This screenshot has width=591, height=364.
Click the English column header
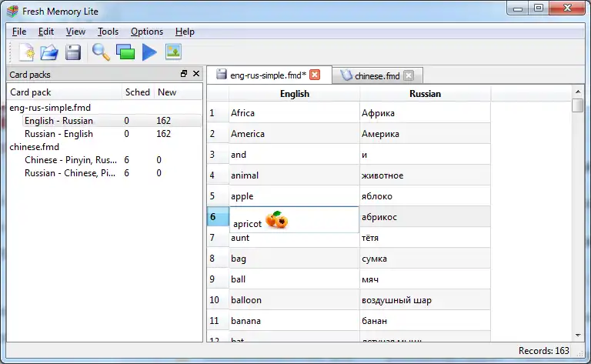(295, 94)
